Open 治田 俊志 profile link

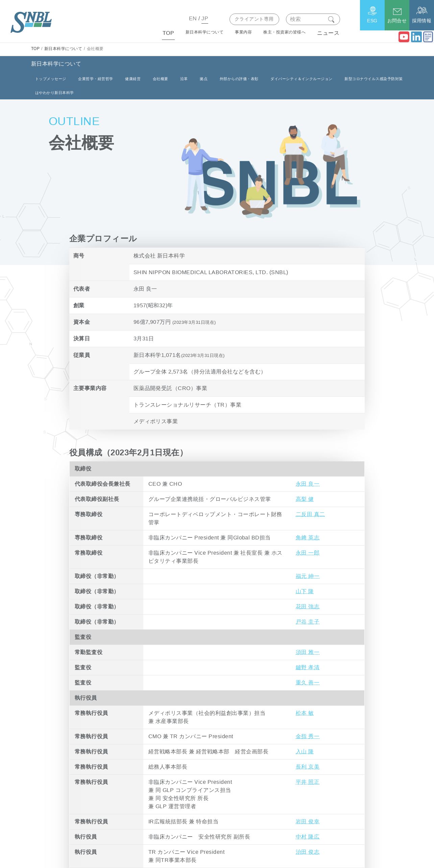tap(308, 852)
